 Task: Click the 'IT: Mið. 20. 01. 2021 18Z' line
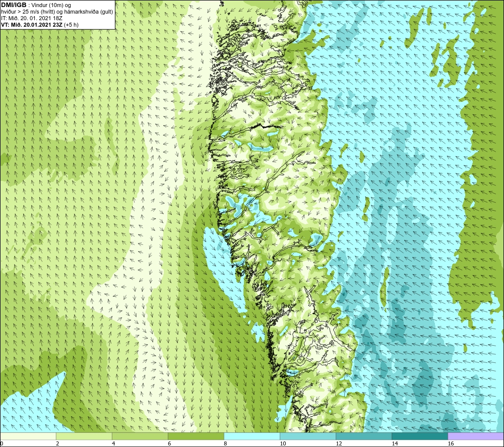pos(32,18)
